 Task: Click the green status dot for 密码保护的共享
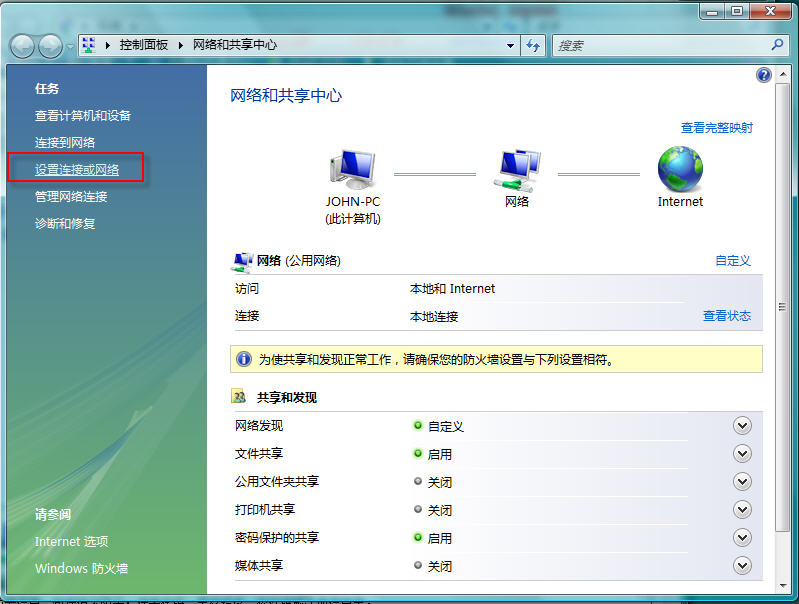coord(418,537)
